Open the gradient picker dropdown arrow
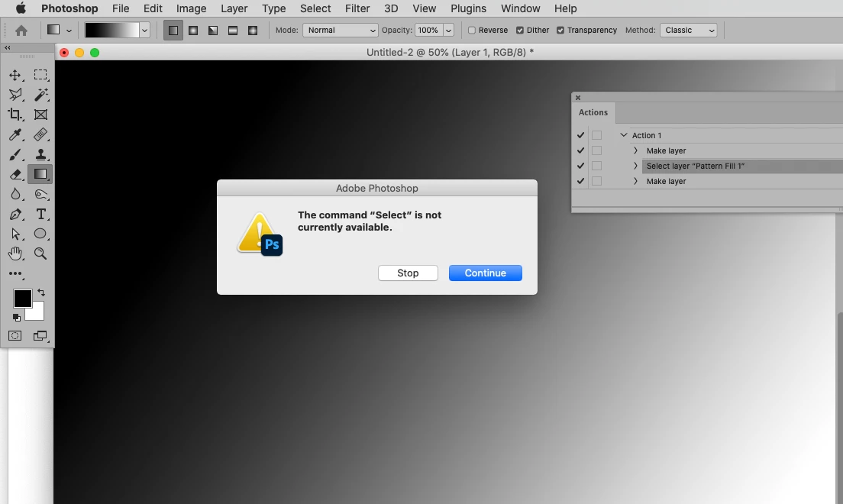The width and height of the screenshot is (843, 504). (x=144, y=30)
